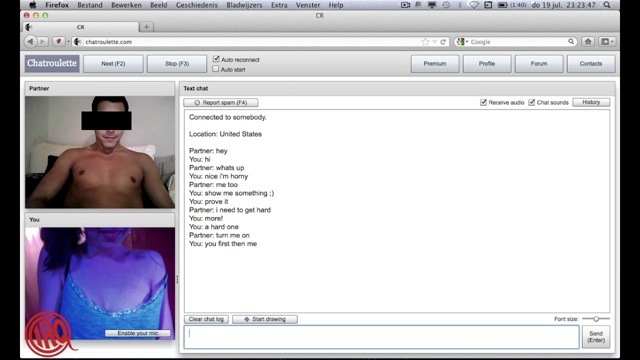Screen dimensions: 640x360
Task: Open a new tab with the plus button
Action: pyautogui.click(x=146, y=27)
